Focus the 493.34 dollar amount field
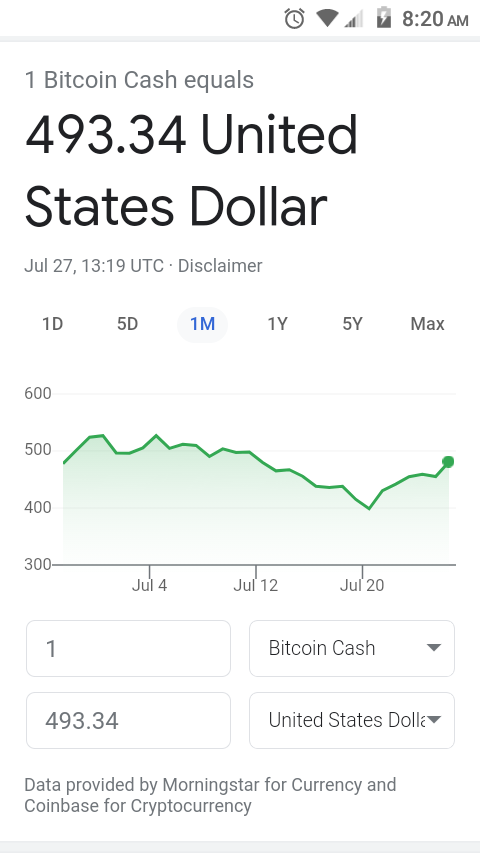This screenshot has width=480, height=854. point(129,720)
